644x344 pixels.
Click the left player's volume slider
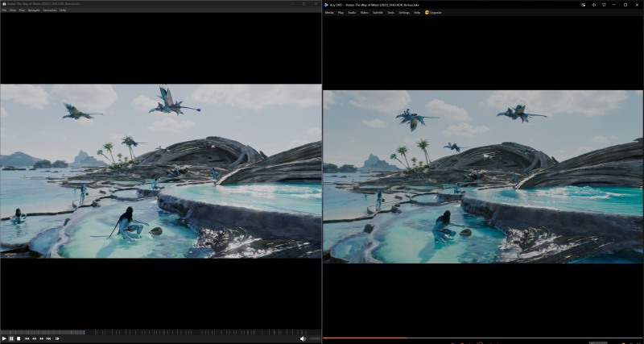click(x=314, y=339)
